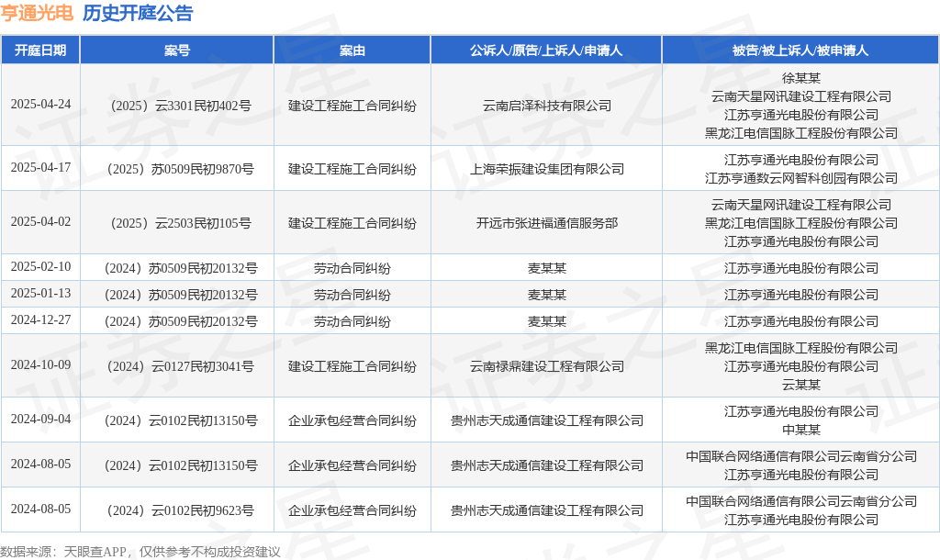Click the date 2024-12-27
The height and width of the screenshot is (560, 940).
[40, 320]
